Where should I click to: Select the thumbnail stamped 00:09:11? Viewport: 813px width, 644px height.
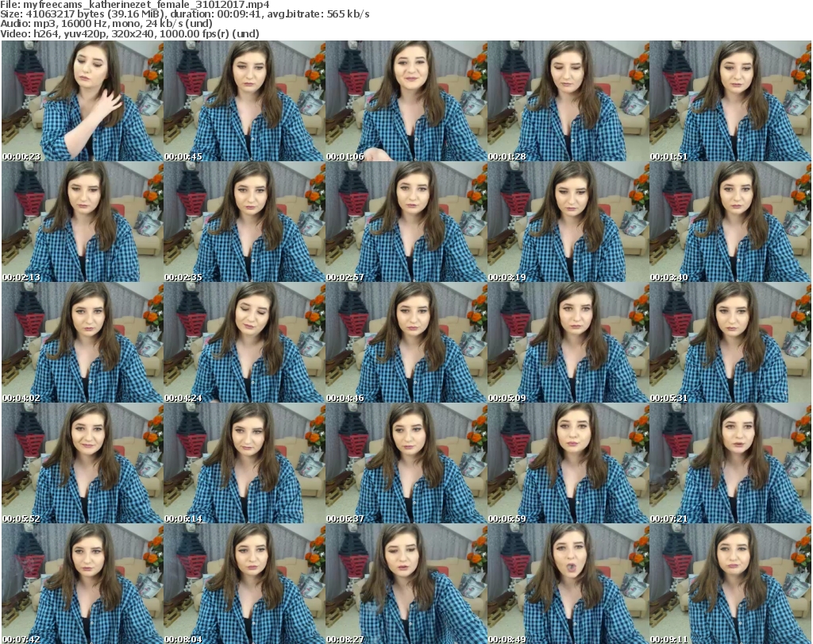(730, 584)
